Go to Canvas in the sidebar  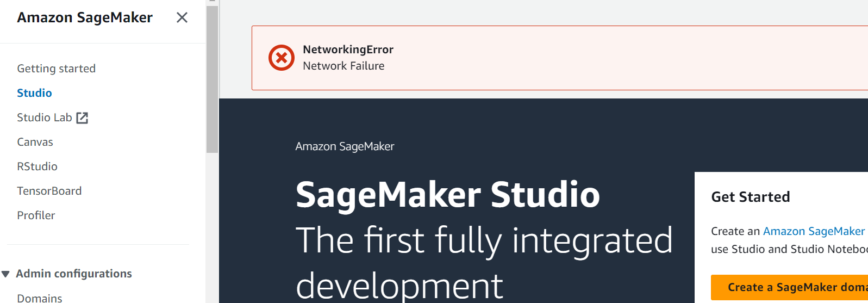(x=35, y=142)
